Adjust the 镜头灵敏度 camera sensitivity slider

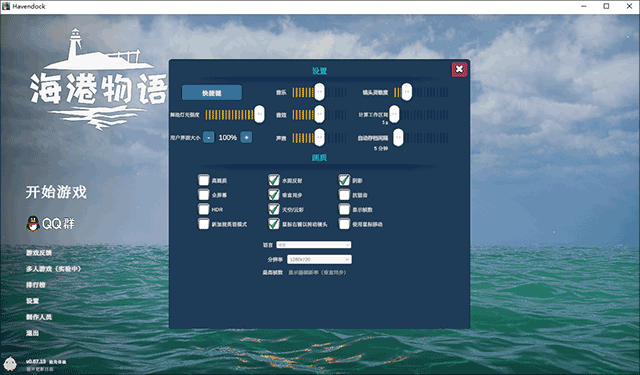[x=421, y=92]
